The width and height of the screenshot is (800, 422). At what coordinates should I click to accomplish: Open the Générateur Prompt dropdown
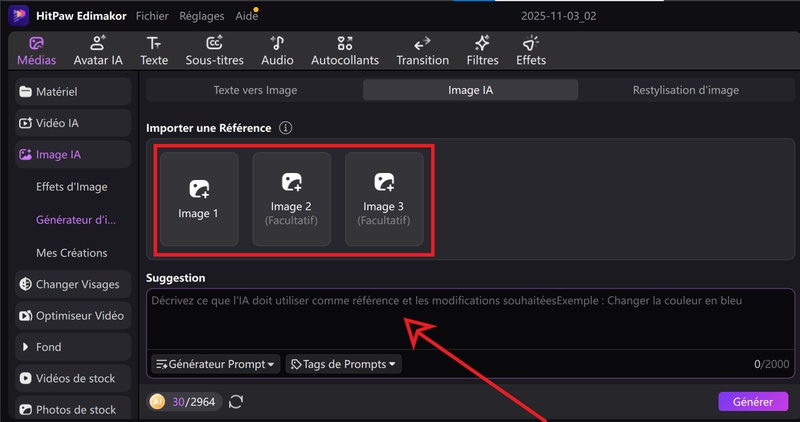pyautogui.click(x=215, y=364)
